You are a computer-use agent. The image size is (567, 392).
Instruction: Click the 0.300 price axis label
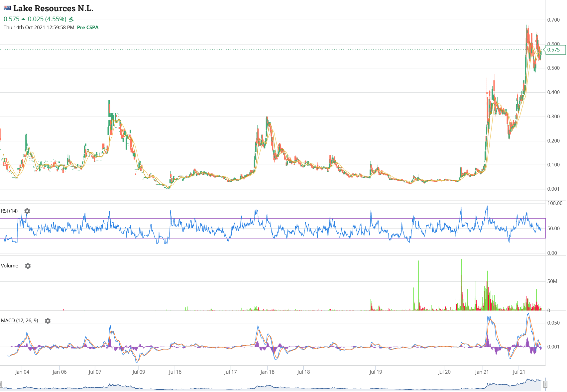coord(554,117)
